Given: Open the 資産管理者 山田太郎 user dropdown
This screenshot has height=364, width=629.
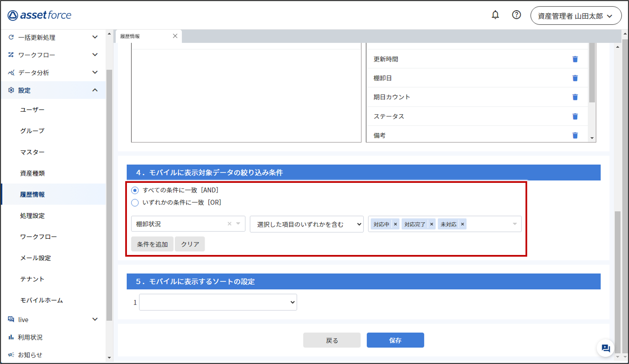Looking at the screenshot, I should pyautogui.click(x=576, y=16).
